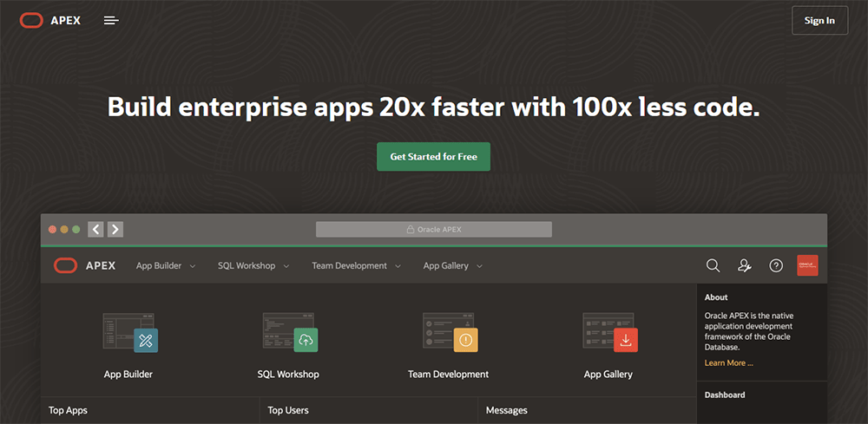
Task: Click the About heading in sidebar
Action: pos(716,297)
